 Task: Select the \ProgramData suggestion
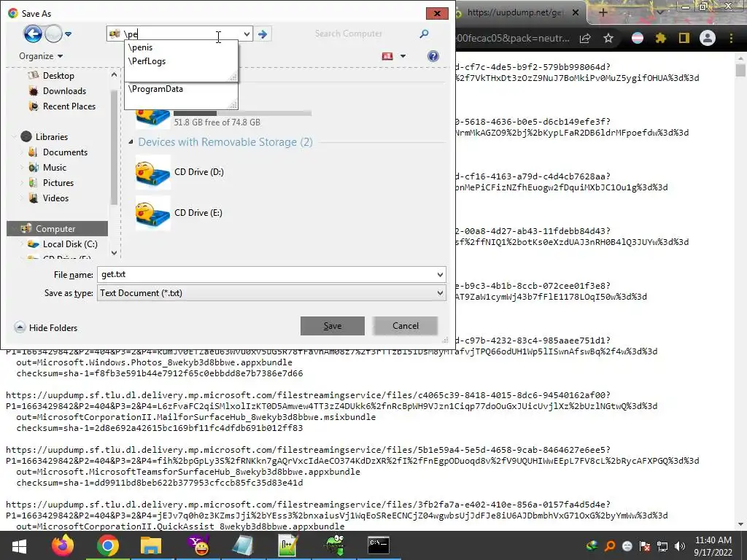(155, 88)
